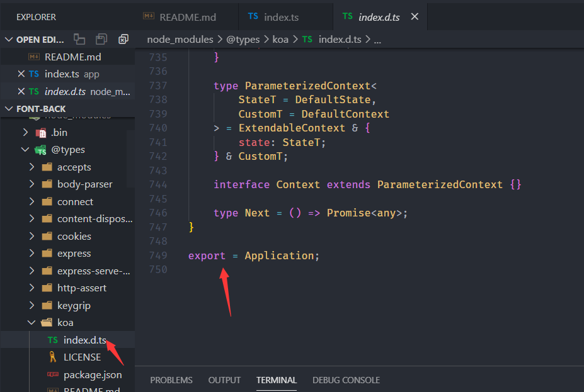Click the .bin folder icon
The width and height of the screenshot is (584, 392).
40,133
